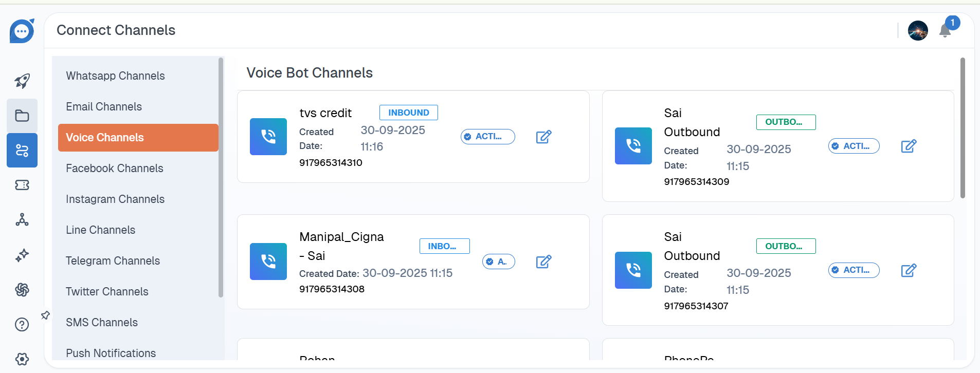Screen dimensions: 980x373
Task: Edit the Manipal_Cigna - Sai channel
Action: pos(543,262)
